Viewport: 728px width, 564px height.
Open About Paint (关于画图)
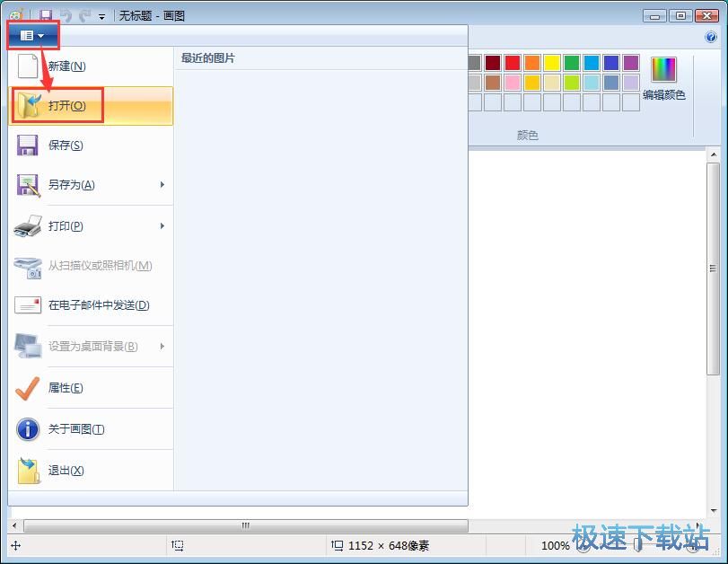click(x=91, y=428)
